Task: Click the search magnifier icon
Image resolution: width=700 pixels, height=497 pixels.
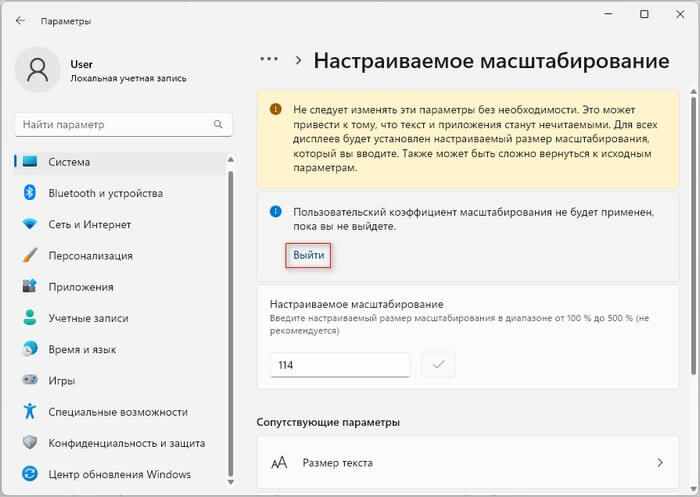Action: (x=218, y=124)
